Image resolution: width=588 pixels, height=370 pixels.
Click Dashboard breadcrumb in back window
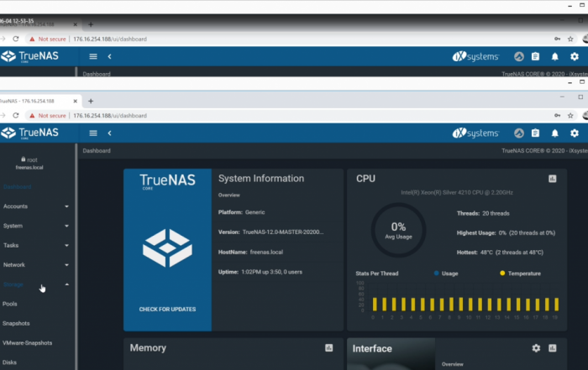[97, 74]
